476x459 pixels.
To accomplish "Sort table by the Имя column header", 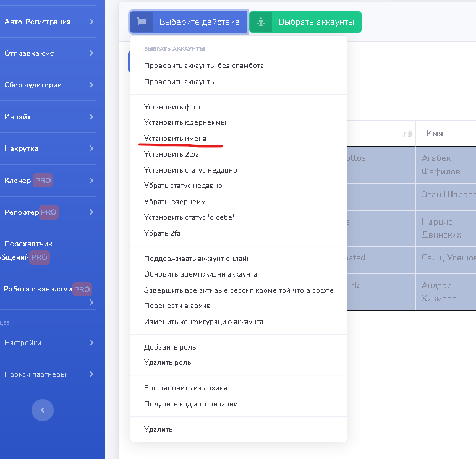I will (x=435, y=134).
